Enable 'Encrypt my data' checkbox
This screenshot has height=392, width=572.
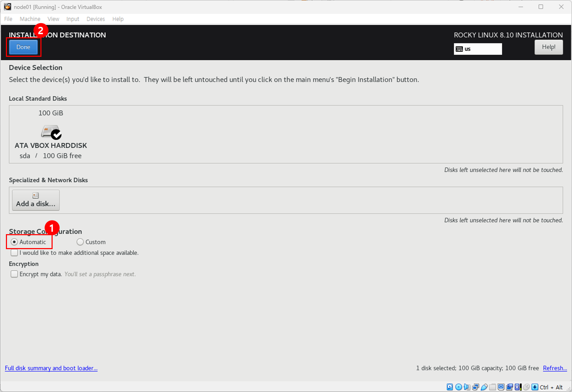14,274
